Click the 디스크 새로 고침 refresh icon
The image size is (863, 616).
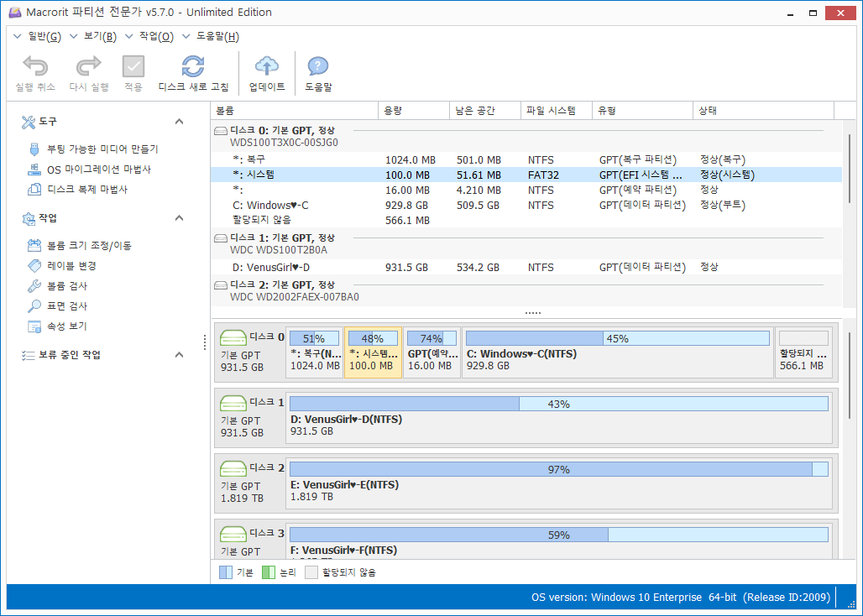coord(193,67)
